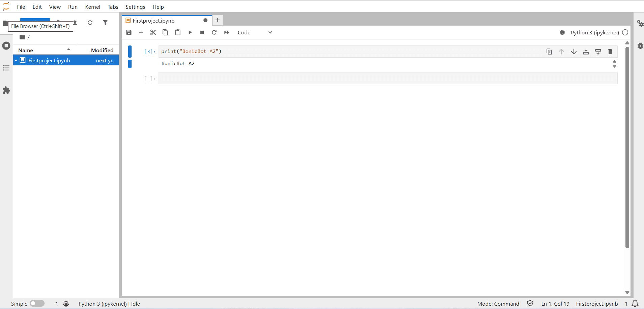
Task: Open the Kernel menu
Action: coord(92,7)
